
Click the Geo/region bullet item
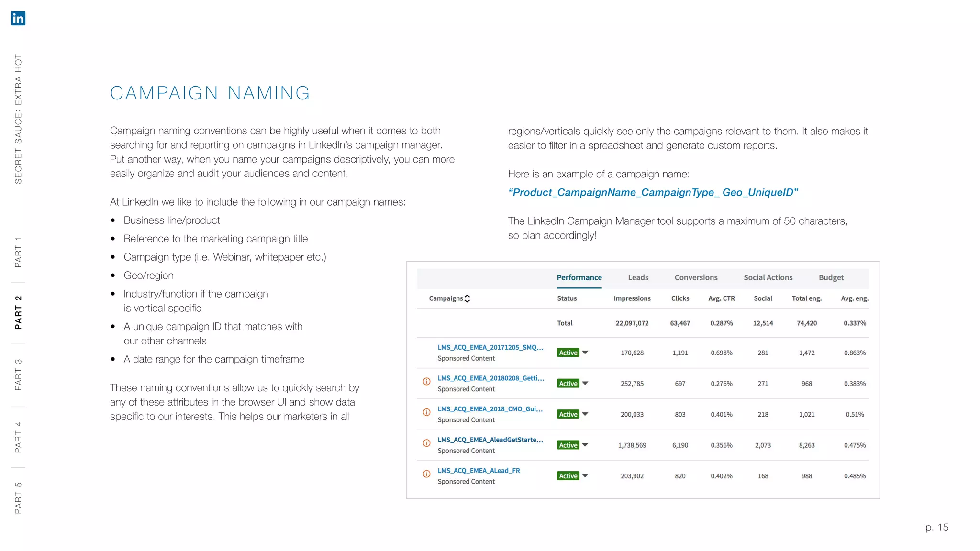click(148, 275)
